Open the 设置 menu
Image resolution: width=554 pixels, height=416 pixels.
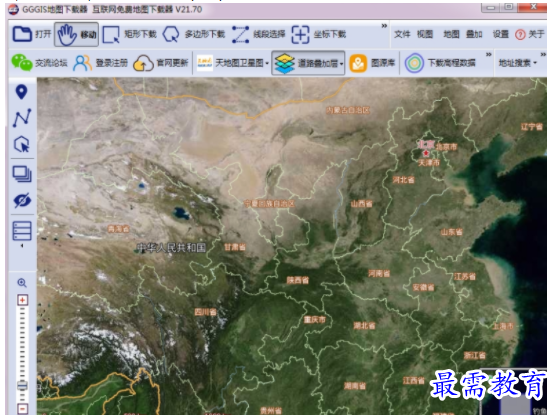click(501, 34)
